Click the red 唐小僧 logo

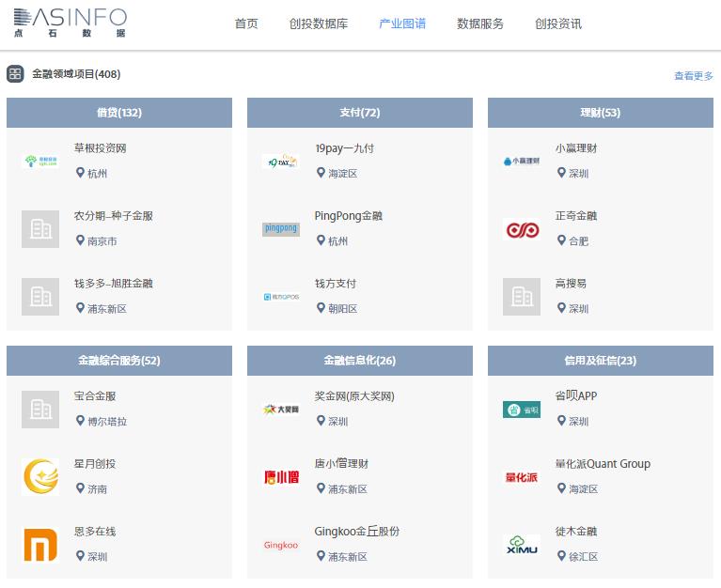click(x=281, y=477)
